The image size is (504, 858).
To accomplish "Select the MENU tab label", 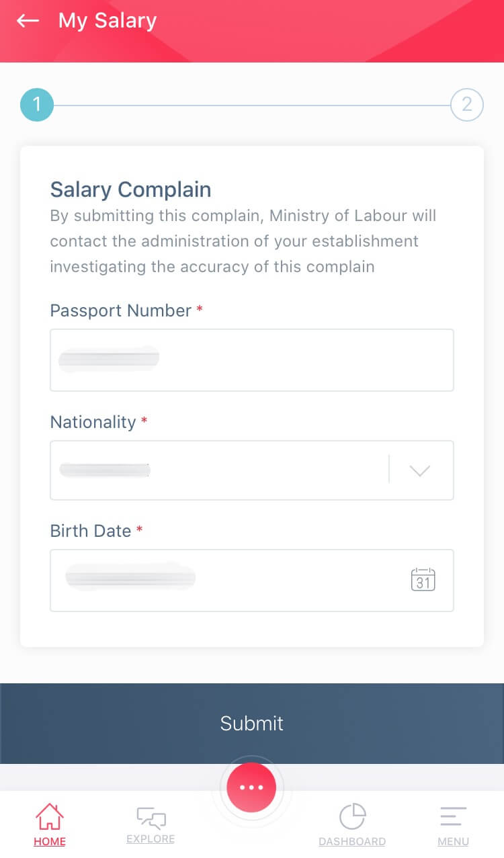I will 453,841.
